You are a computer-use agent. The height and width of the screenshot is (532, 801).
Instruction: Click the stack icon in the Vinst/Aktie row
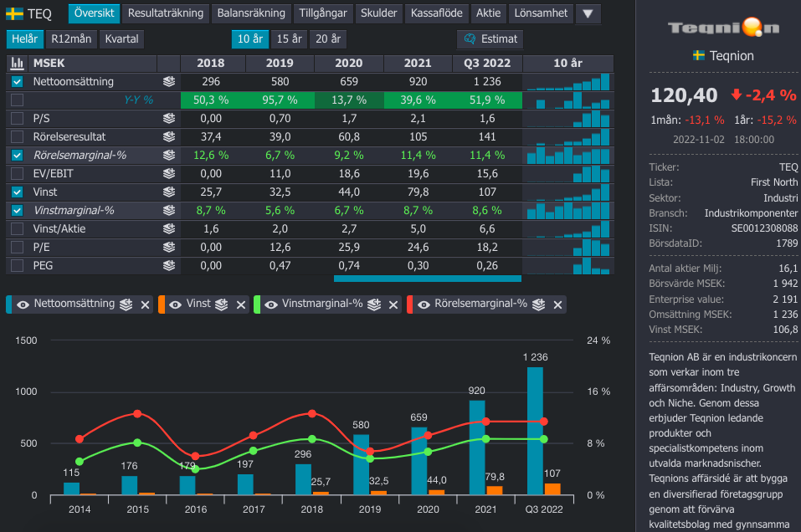[x=169, y=228]
